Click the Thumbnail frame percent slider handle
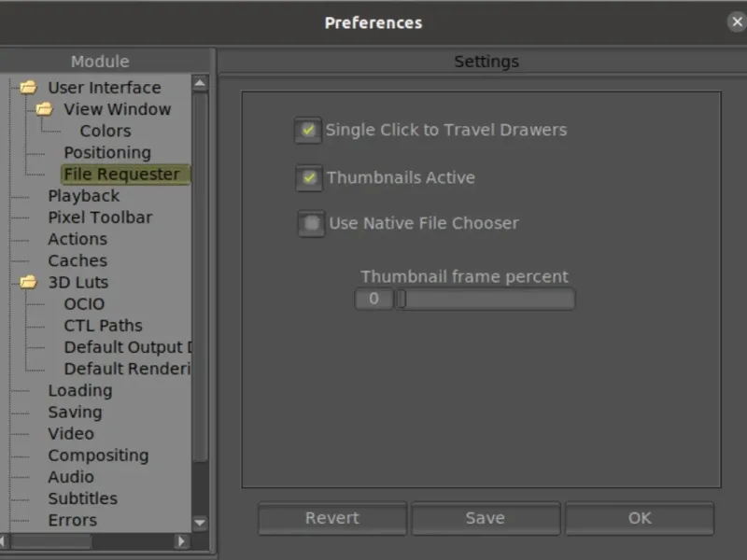Image resolution: width=747 pixels, height=560 pixels. point(402,299)
